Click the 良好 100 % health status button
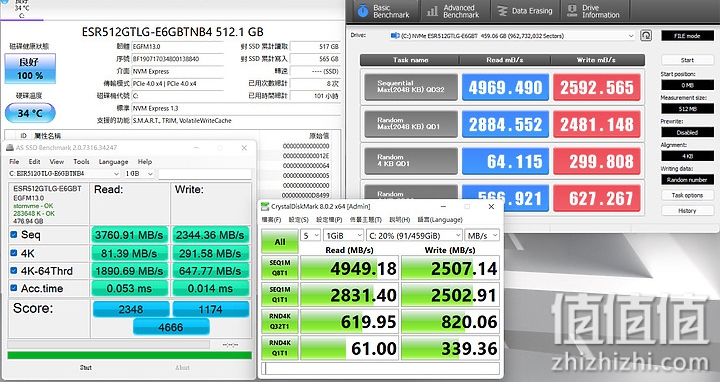The height and width of the screenshot is (382, 720). click(30, 68)
